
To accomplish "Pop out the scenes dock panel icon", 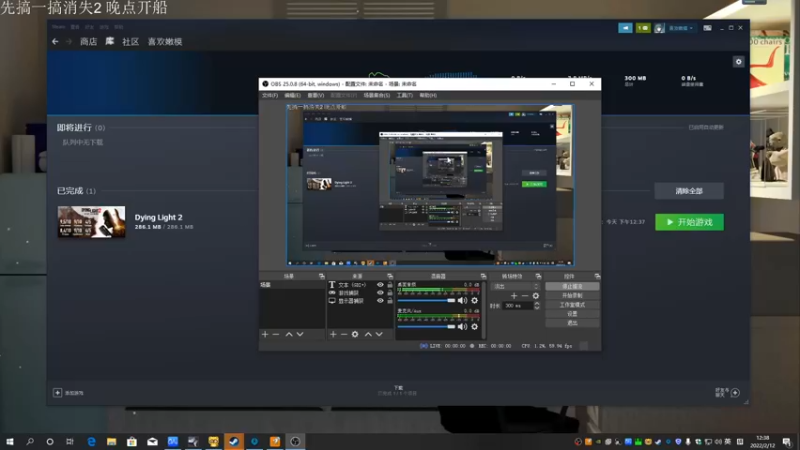I will click(x=321, y=276).
